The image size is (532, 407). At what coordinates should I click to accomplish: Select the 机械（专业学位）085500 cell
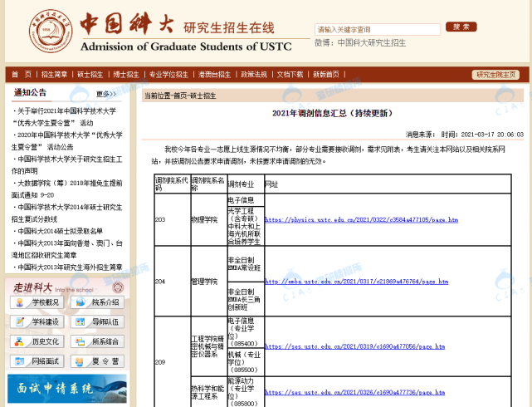pos(246,362)
